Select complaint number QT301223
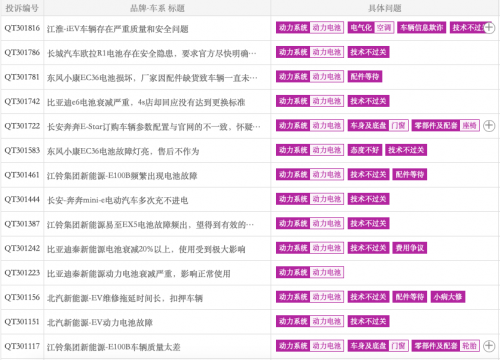500x360 pixels. click(x=22, y=273)
